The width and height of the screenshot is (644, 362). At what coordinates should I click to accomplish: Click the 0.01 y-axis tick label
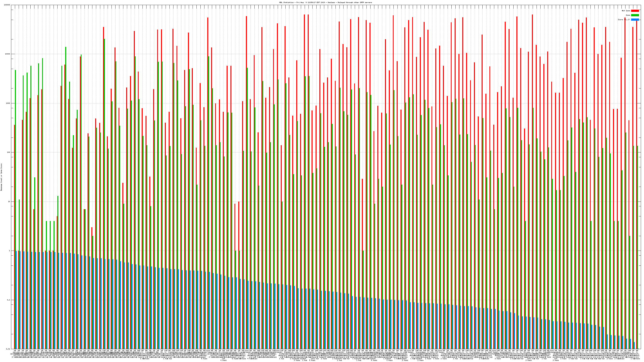[x=8, y=349]
